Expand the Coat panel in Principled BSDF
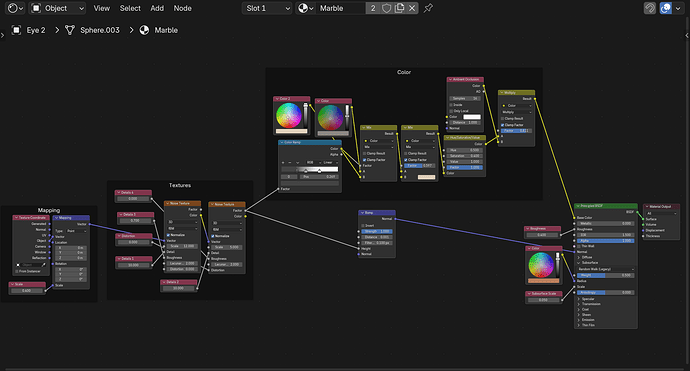Viewport: 690px width, 371px height. click(x=579, y=309)
